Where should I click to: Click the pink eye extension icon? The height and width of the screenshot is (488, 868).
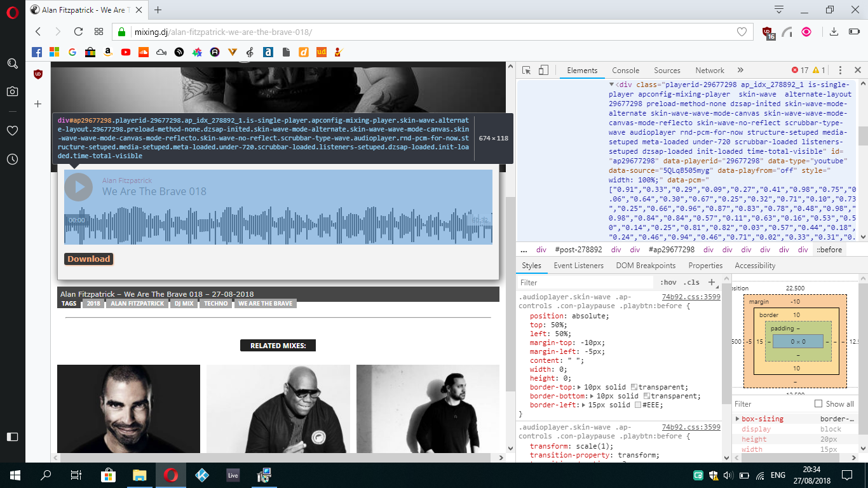click(x=806, y=32)
